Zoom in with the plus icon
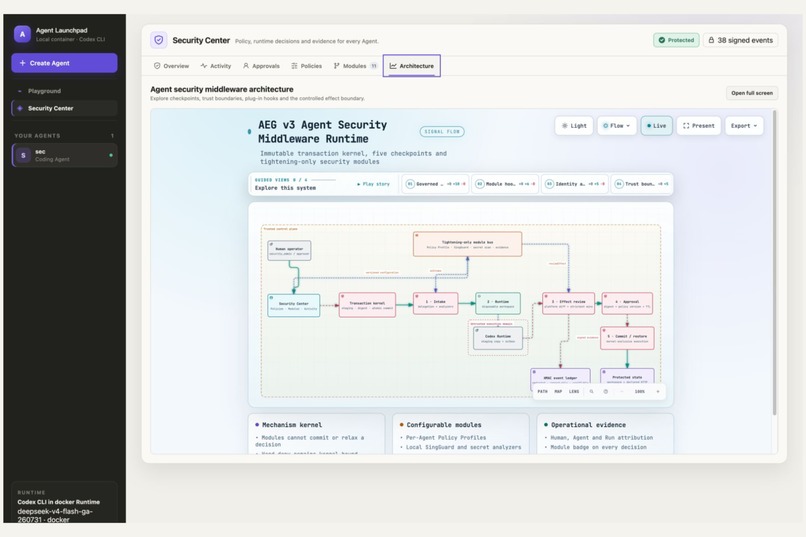806x537 pixels. click(658, 392)
